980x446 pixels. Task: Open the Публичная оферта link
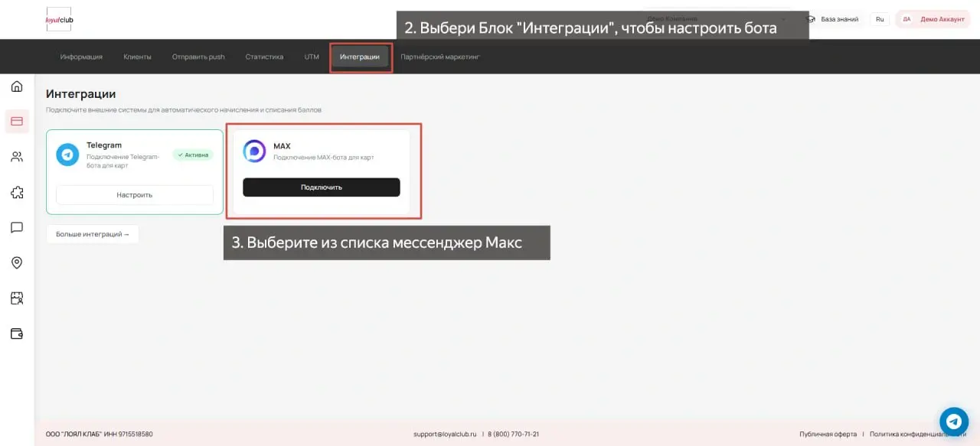coord(828,434)
